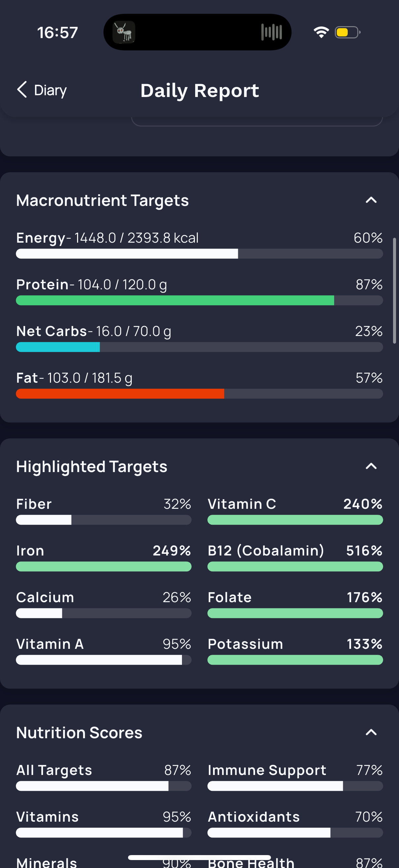Screen dimensions: 399x868
Task: Go back to the Diary screen
Action: (42, 90)
